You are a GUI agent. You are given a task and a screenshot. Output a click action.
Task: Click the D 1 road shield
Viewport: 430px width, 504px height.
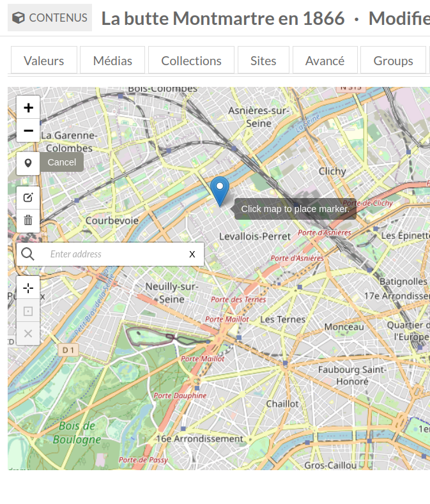pyautogui.click(x=68, y=350)
